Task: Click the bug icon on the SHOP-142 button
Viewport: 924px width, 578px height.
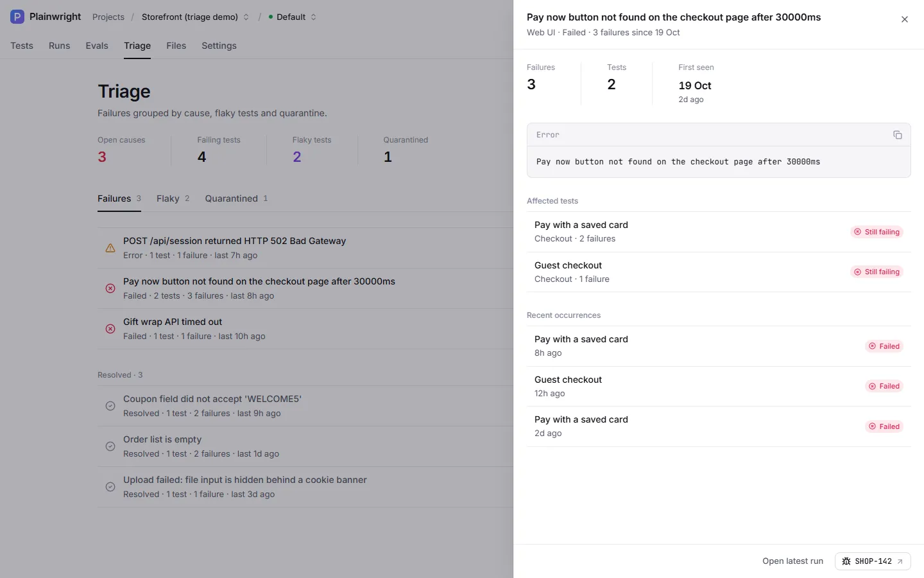Action: point(846,561)
